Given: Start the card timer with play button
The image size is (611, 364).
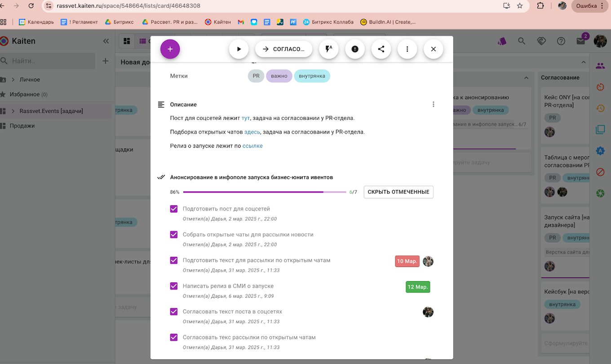Looking at the screenshot, I should [x=239, y=49].
